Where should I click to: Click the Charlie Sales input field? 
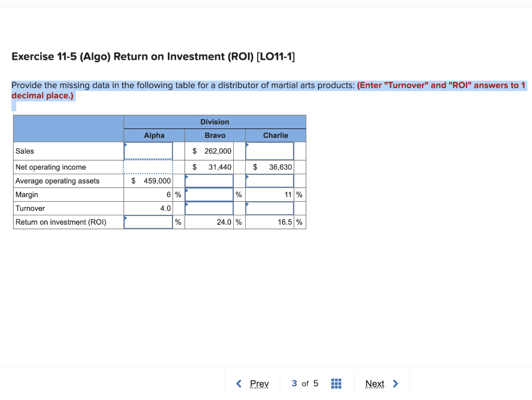point(270,151)
